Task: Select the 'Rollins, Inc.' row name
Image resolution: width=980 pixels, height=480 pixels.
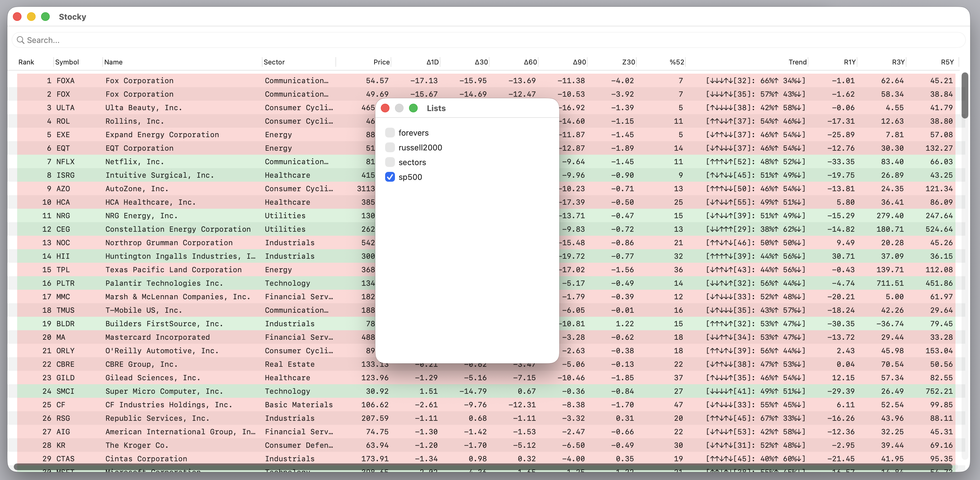Action: [135, 121]
